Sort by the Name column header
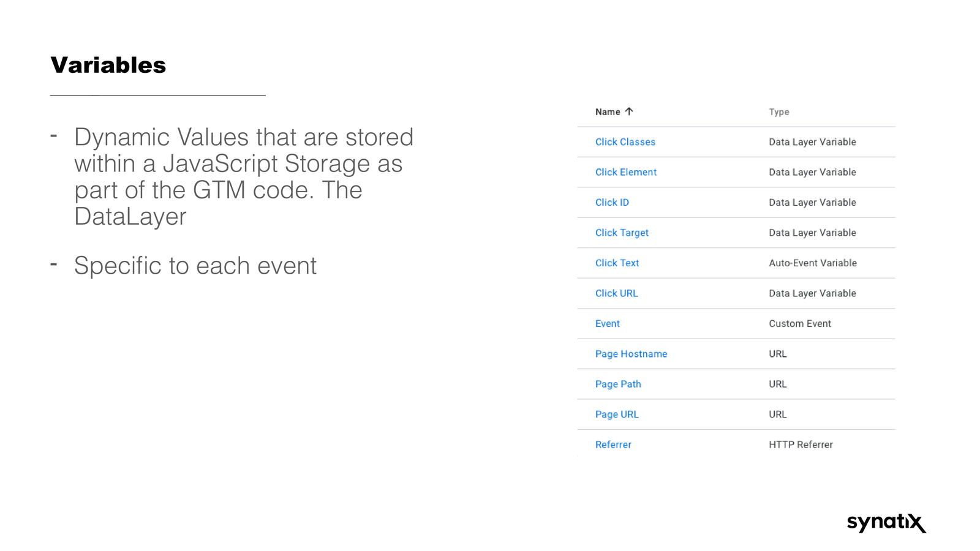This screenshot has height=551, width=980. [x=607, y=112]
